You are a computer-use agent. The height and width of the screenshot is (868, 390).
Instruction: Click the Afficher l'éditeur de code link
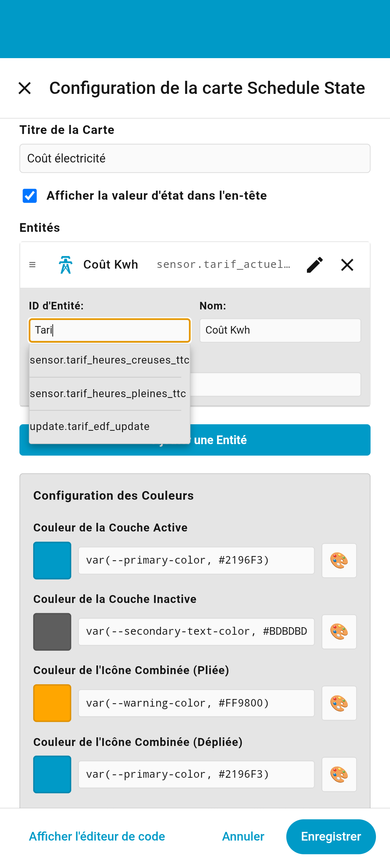(x=97, y=836)
